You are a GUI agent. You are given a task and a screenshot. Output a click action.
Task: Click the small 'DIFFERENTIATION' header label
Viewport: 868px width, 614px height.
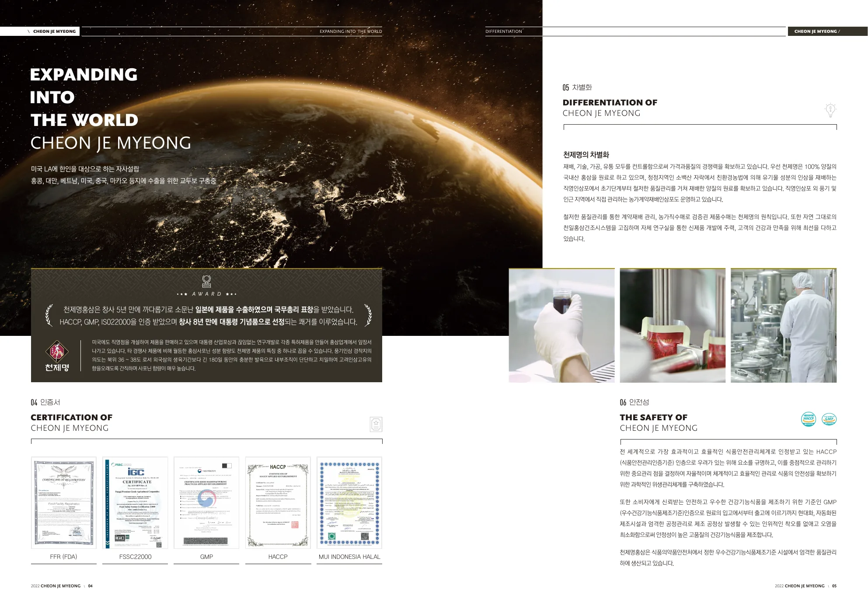[x=504, y=31]
